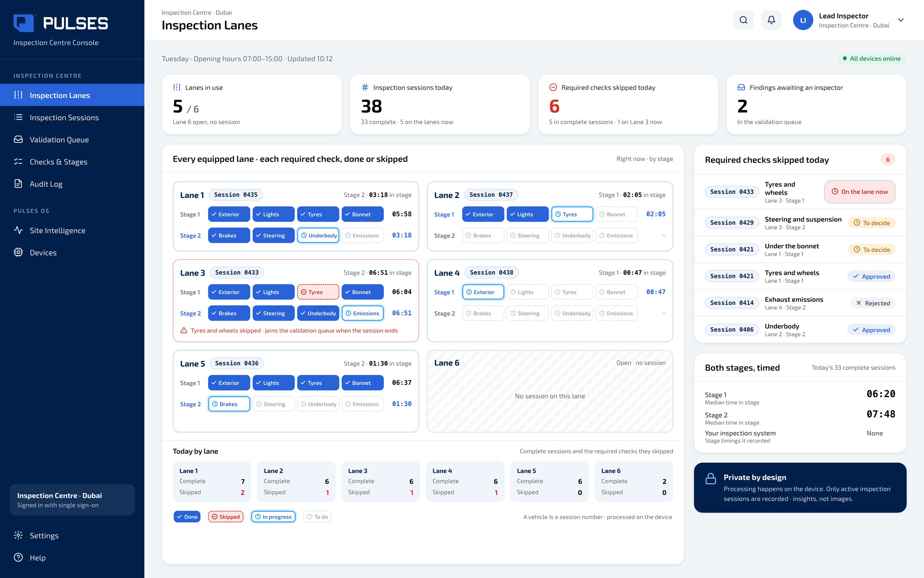Viewport: 924px width, 578px height.
Task: Click the On the lane now status
Action: pos(860,192)
